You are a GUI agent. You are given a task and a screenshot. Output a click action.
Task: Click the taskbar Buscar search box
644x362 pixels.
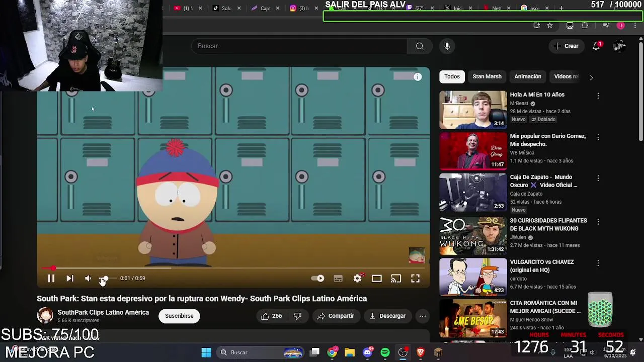pyautogui.click(x=261, y=352)
